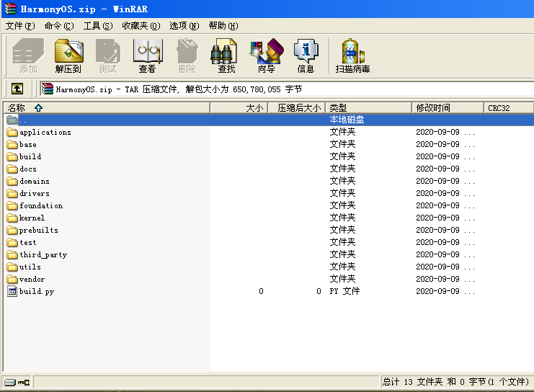This screenshot has height=392, width=534.
Task: Open the Commands (命令) menu
Action: pos(58,26)
